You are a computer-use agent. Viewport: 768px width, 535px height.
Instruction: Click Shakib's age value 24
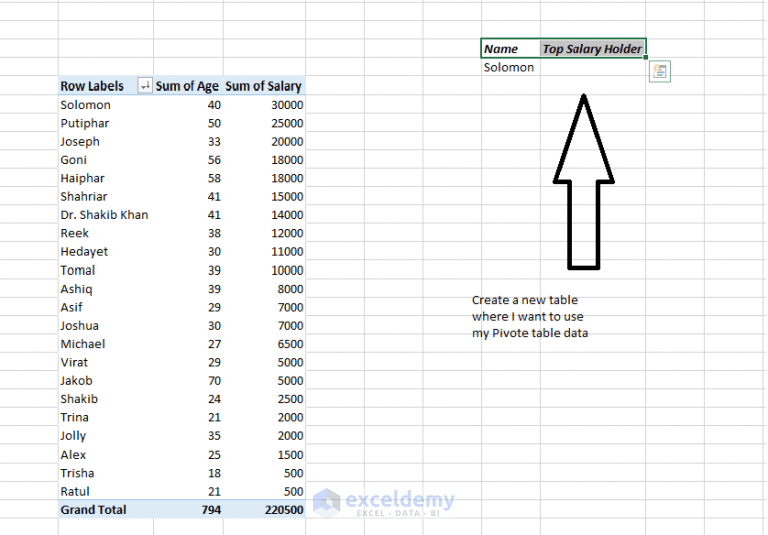click(x=214, y=399)
